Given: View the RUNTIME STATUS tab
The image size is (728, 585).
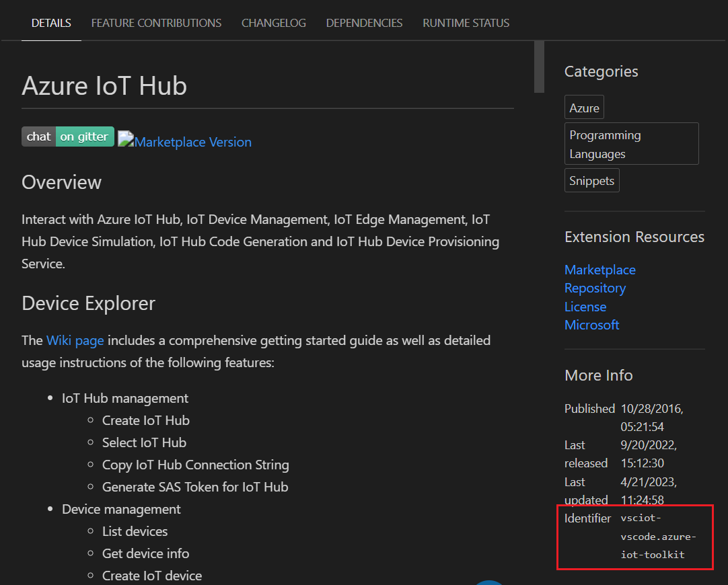Looking at the screenshot, I should tap(466, 22).
